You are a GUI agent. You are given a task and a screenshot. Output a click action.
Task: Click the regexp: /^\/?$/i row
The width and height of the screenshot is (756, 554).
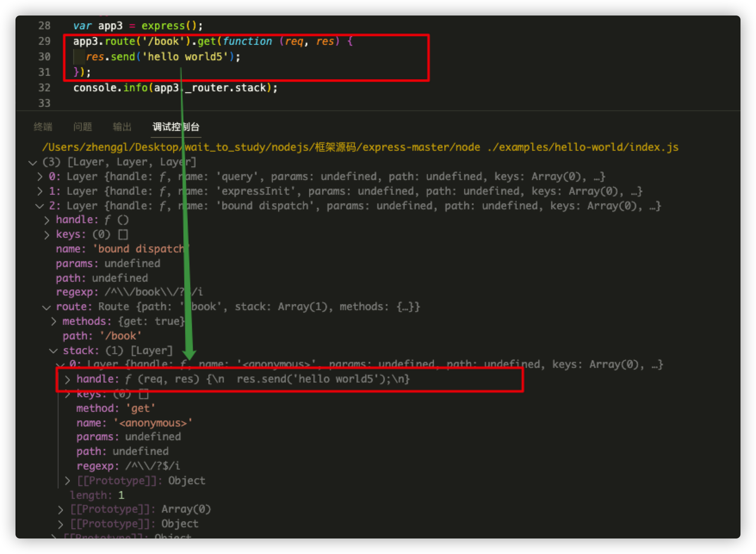[128, 466]
